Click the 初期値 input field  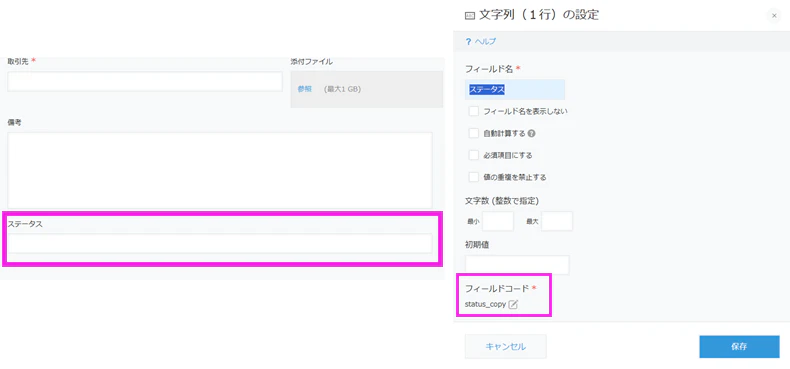(x=517, y=265)
